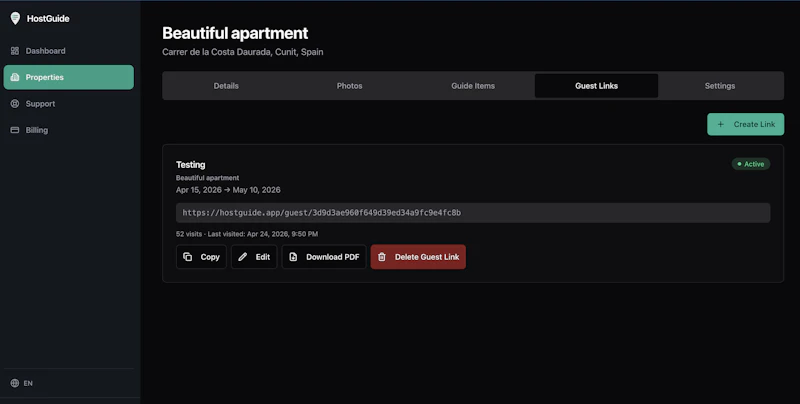The height and width of the screenshot is (404, 800).
Task: Click the Properties building icon in sidebar
Action: click(x=15, y=77)
